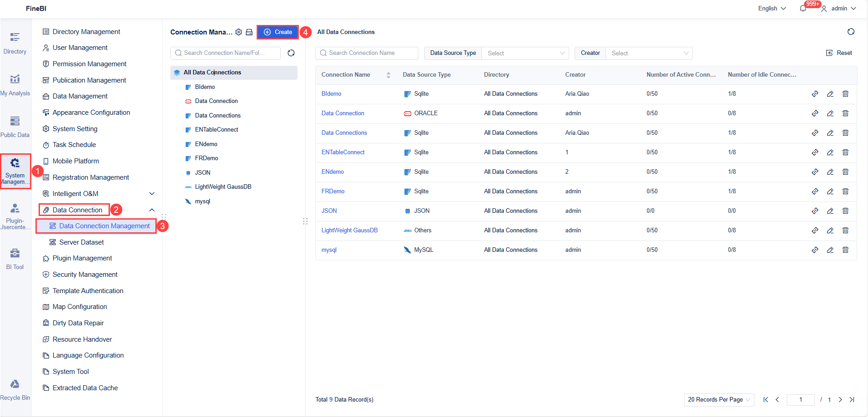Open the English language dropdown
The image size is (868, 417).
[x=771, y=8]
